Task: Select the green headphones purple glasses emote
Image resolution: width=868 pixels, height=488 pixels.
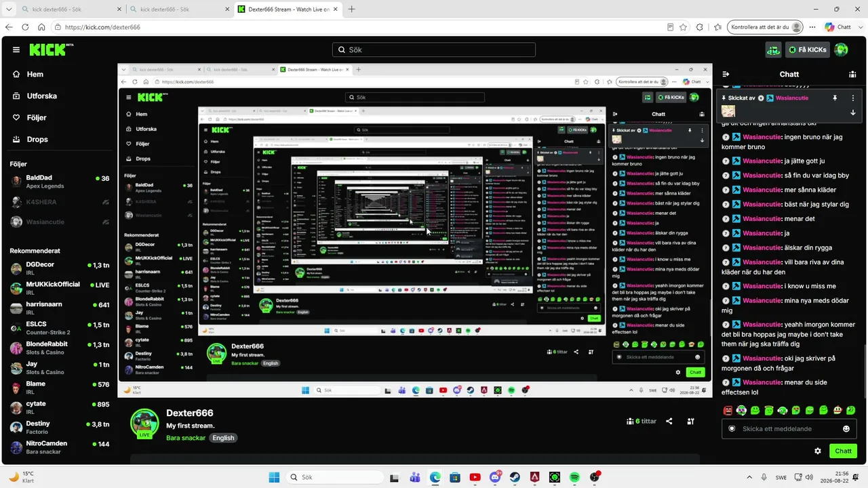Action: tap(742, 410)
